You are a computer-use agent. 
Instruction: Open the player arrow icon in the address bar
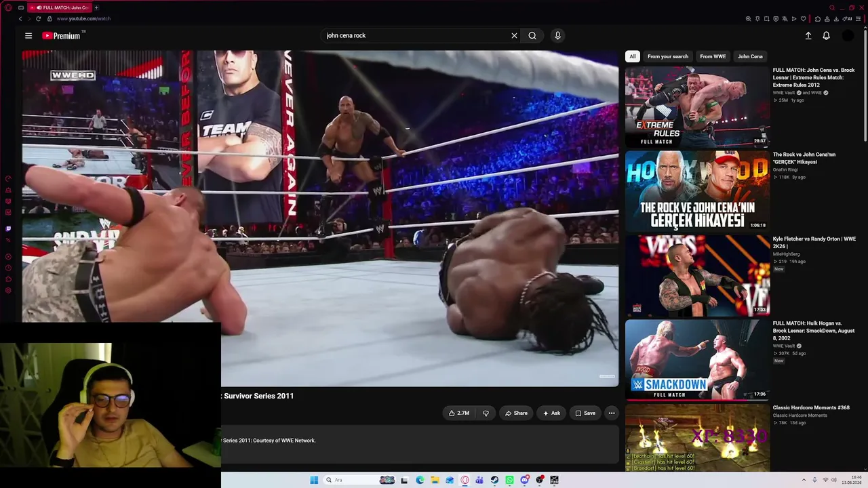point(794,19)
